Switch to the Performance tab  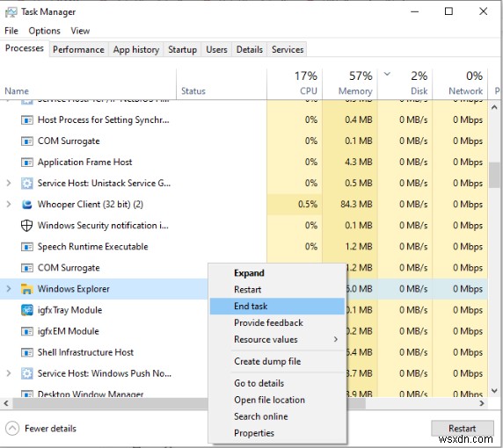click(78, 50)
